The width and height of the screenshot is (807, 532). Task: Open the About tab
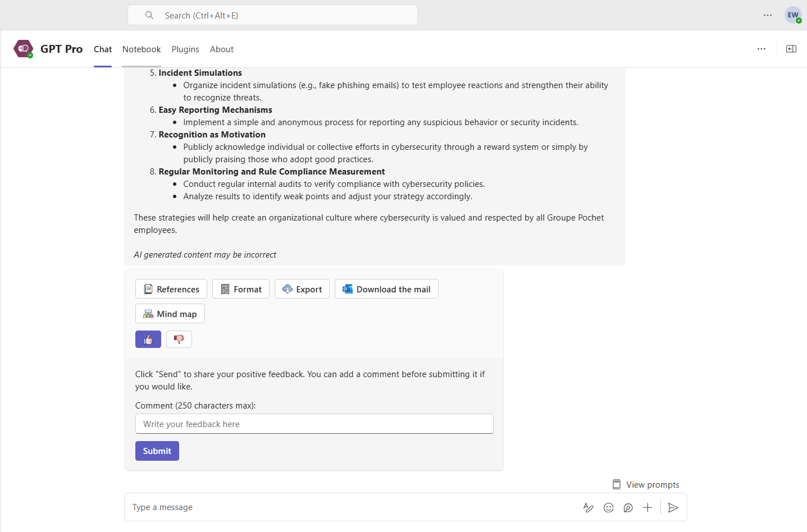tap(221, 49)
